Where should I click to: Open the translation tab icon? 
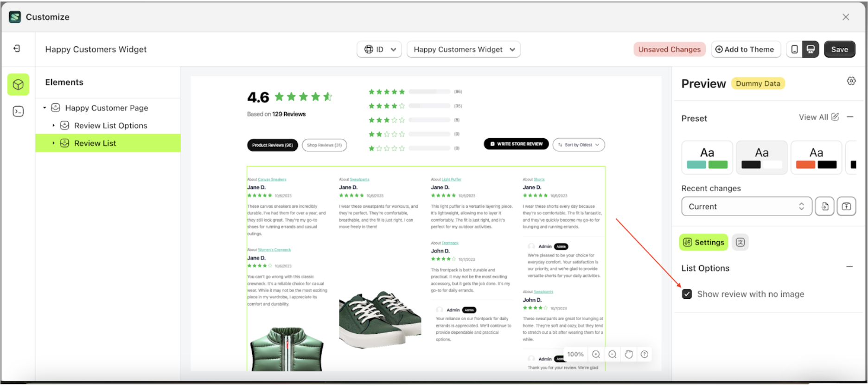coord(740,242)
